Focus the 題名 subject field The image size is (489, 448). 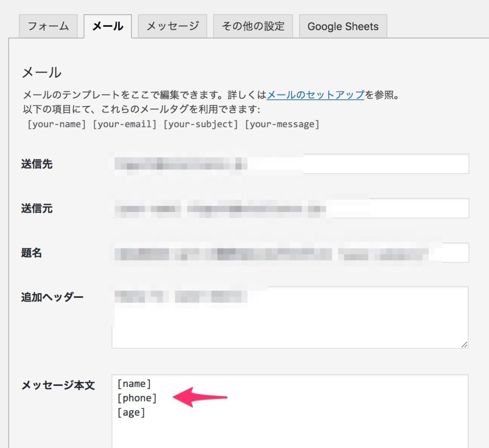(290, 253)
